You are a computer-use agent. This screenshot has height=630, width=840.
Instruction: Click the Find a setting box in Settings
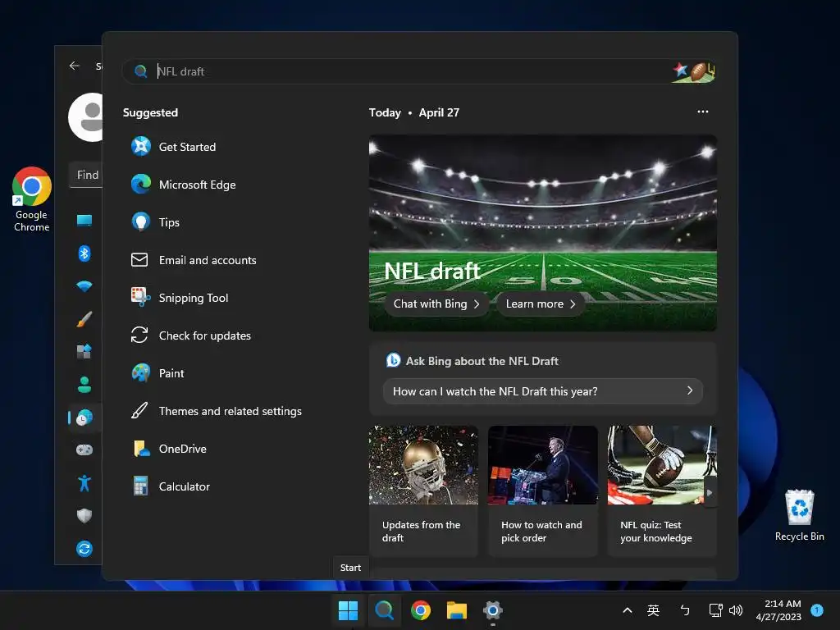[x=85, y=175]
